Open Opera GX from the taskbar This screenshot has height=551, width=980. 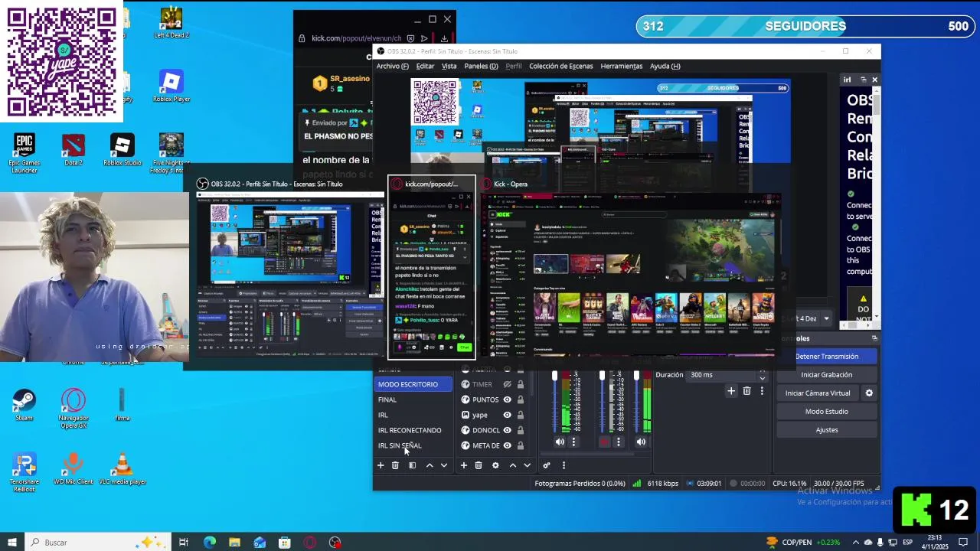point(310,542)
